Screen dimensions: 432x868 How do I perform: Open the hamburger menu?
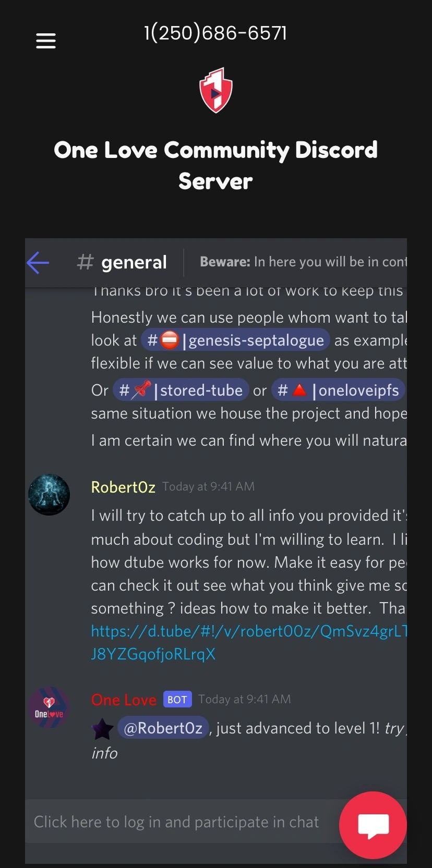click(x=46, y=41)
